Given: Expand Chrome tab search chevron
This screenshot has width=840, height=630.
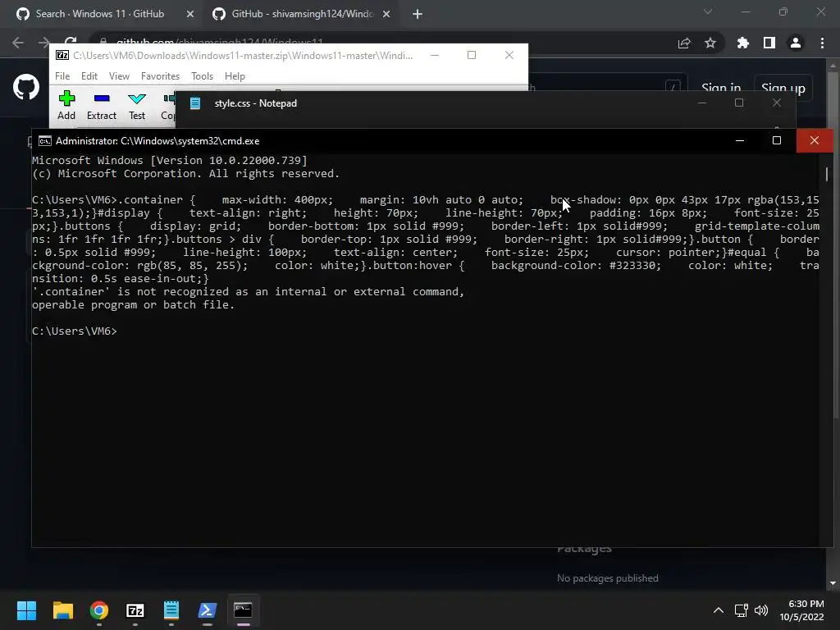Looking at the screenshot, I should [x=708, y=11].
